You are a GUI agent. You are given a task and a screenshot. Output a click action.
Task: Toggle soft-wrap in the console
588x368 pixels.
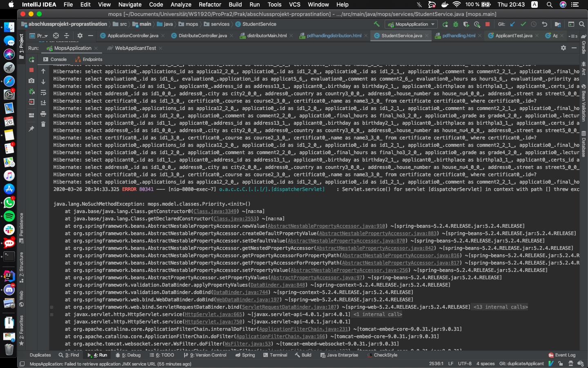(43, 92)
